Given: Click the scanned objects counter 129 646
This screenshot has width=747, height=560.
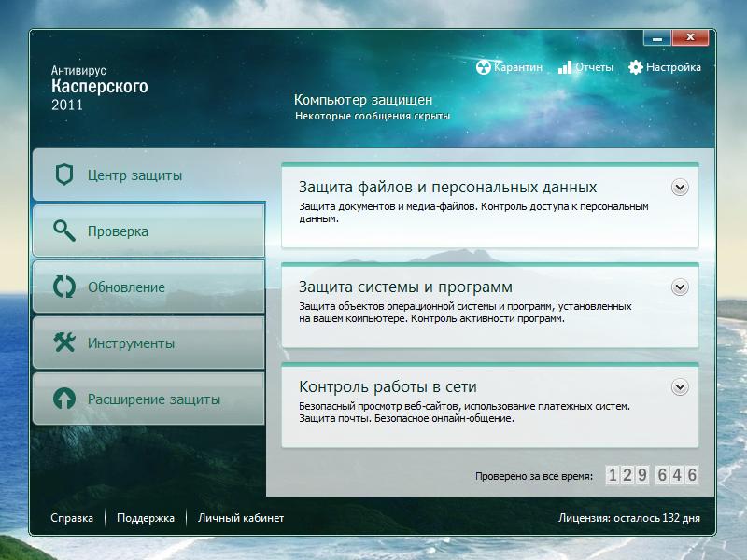Looking at the screenshot, I should pos(652,475).
